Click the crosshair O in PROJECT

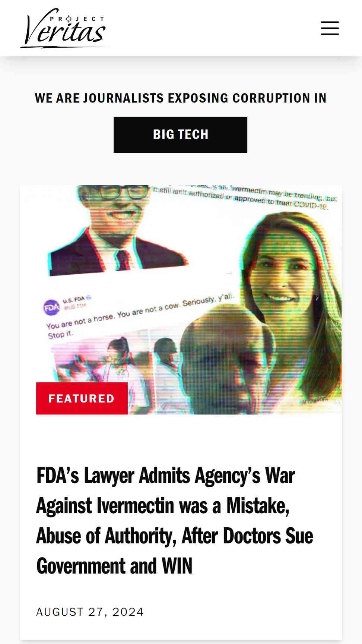pyautogui.click(x=69, y=19)
